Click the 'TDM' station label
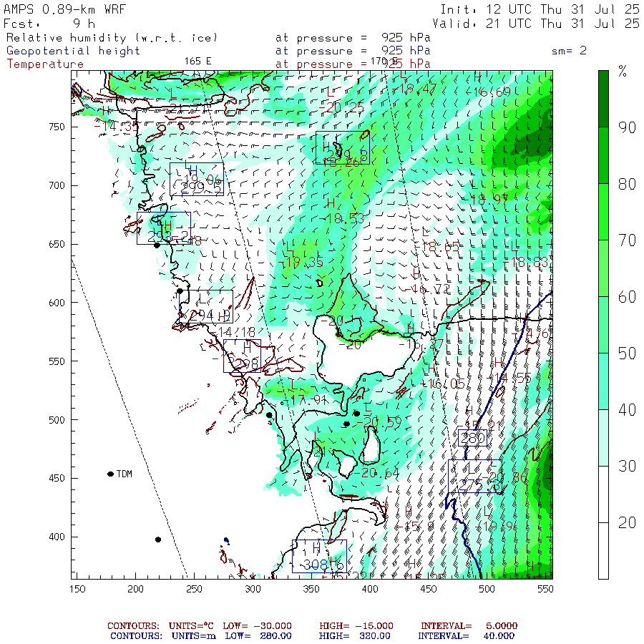644x644 pixels. pos(124,474)
